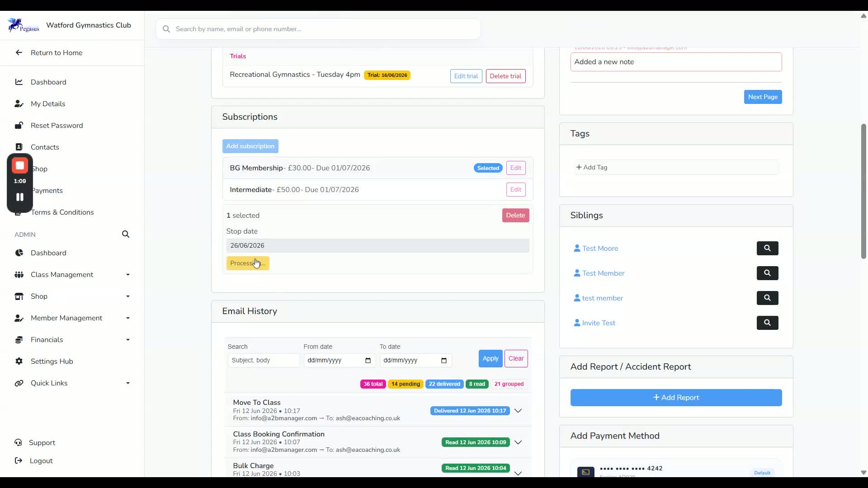Toggle Selected badge on BG Membership
The image size is (868, 488).
tap(488, 168)
